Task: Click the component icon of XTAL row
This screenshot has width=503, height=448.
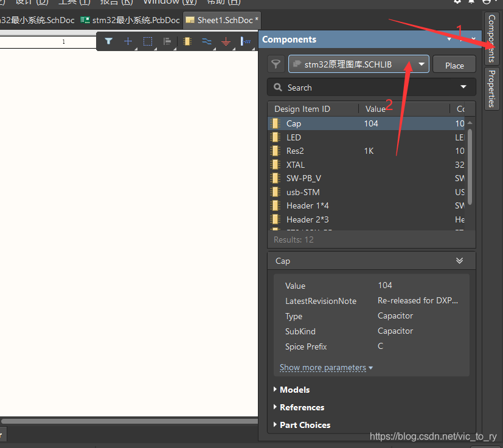Action: [x=276, y=165]
